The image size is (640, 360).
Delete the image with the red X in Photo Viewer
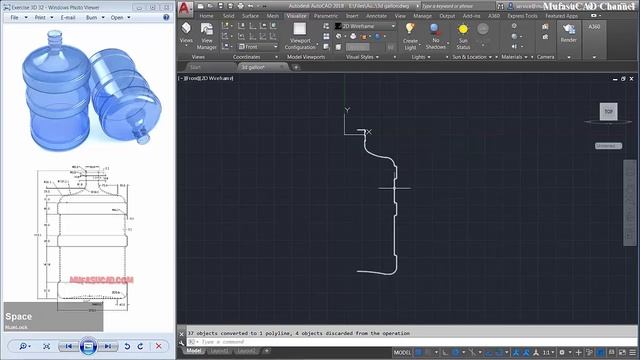pos(158,346)
